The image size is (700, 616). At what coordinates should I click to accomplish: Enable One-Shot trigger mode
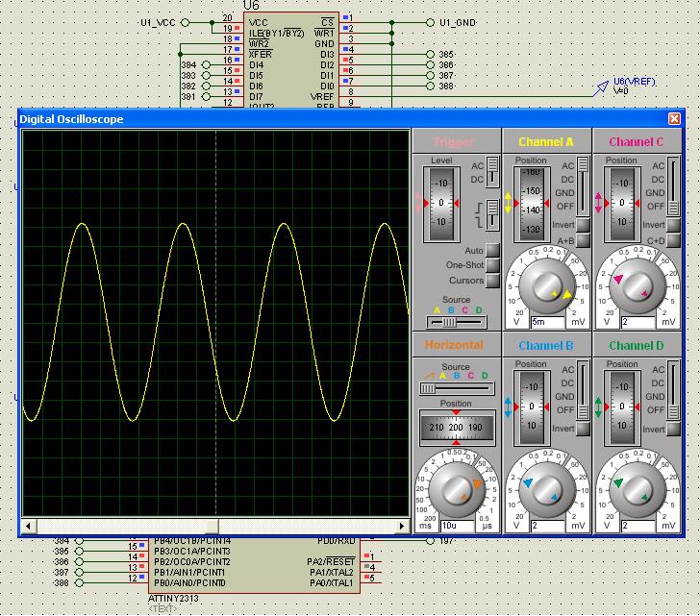492,265
